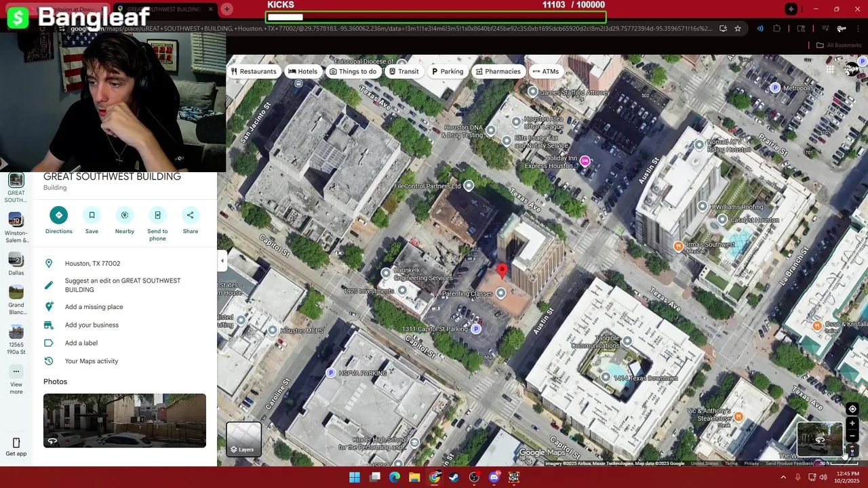Open Irma's Southwest restaurant pin

(678, 246)
